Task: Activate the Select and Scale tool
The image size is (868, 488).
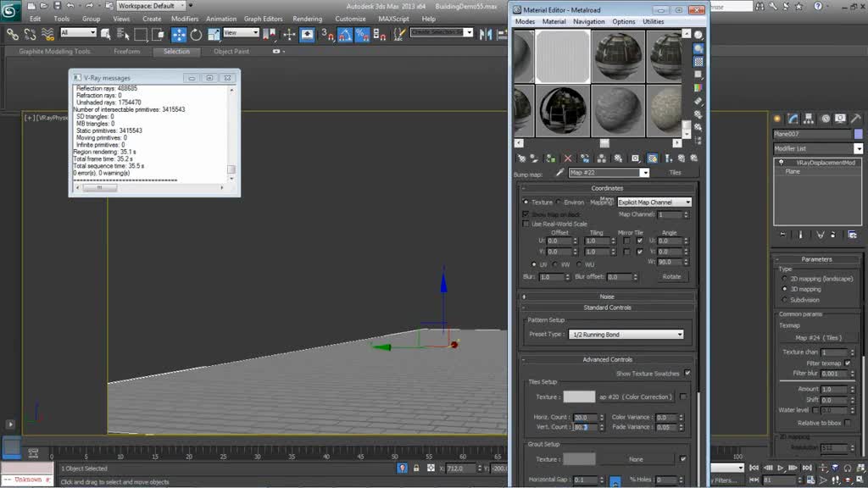Action: [x=214, y=35]
